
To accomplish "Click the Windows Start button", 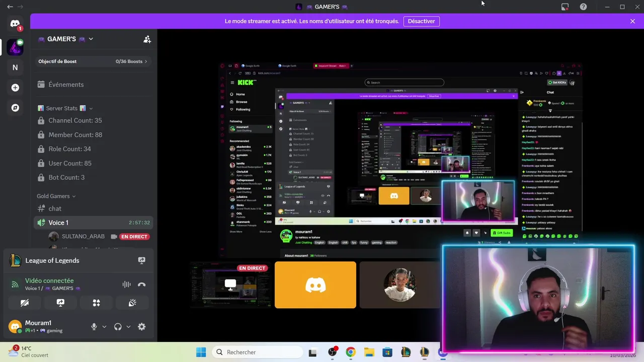I will coord(201,352).
